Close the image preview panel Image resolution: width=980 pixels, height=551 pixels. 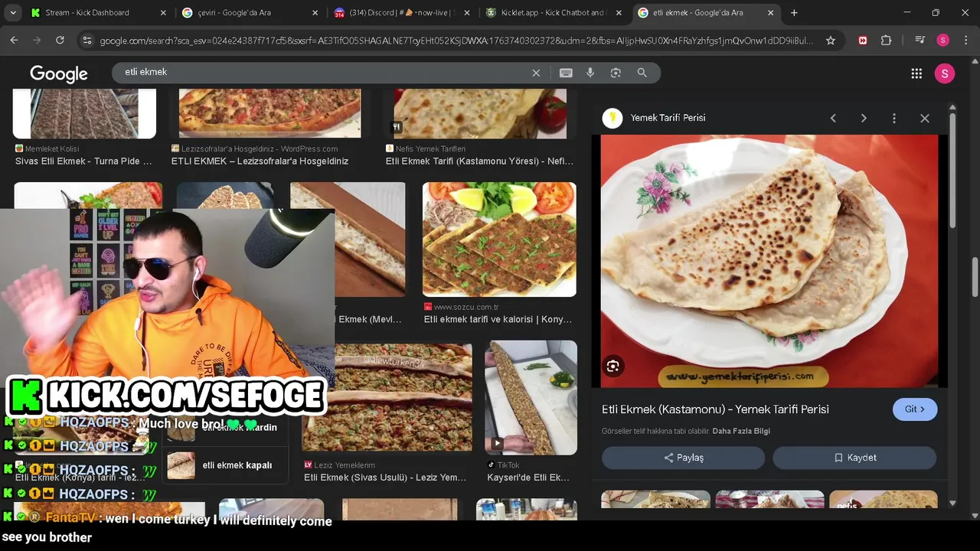[x=925, y=118]
